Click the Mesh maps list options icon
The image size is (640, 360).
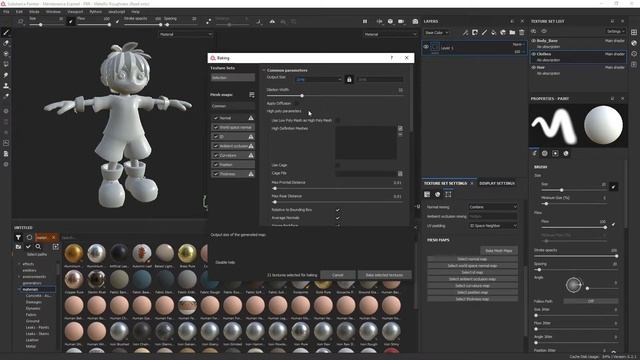point(251,95)
